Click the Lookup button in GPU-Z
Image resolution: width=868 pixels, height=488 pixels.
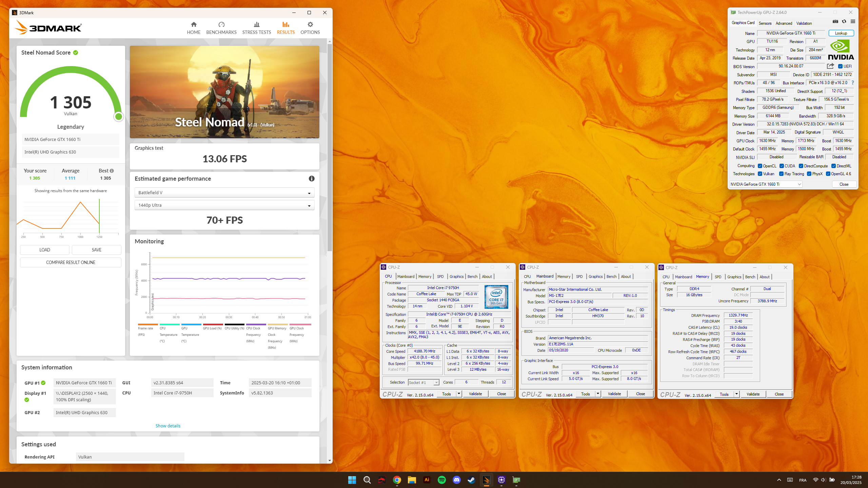(x=841, y=33)
